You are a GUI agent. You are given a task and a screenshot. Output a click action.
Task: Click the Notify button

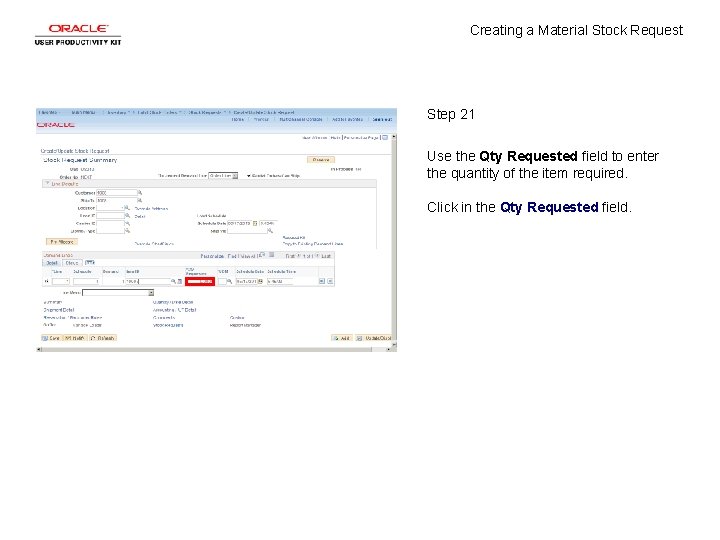tap(74, 338)
